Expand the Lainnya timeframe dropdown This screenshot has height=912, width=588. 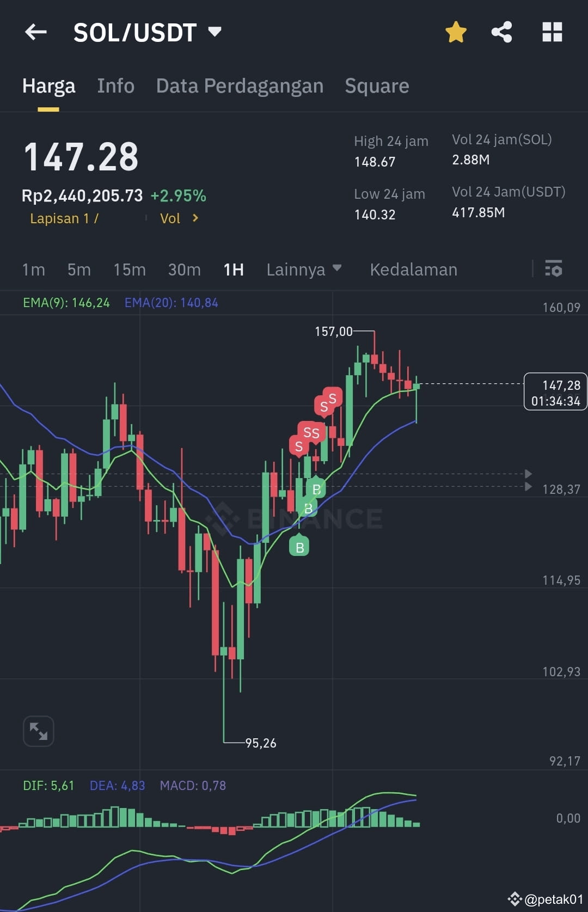pyautogui.click(x=304, y=269)
